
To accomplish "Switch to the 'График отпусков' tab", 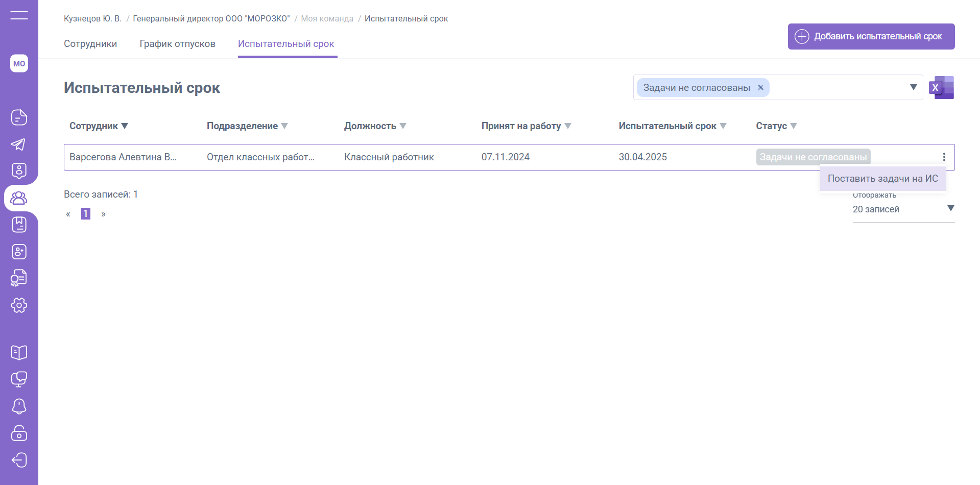I will [x=177, y=44].
